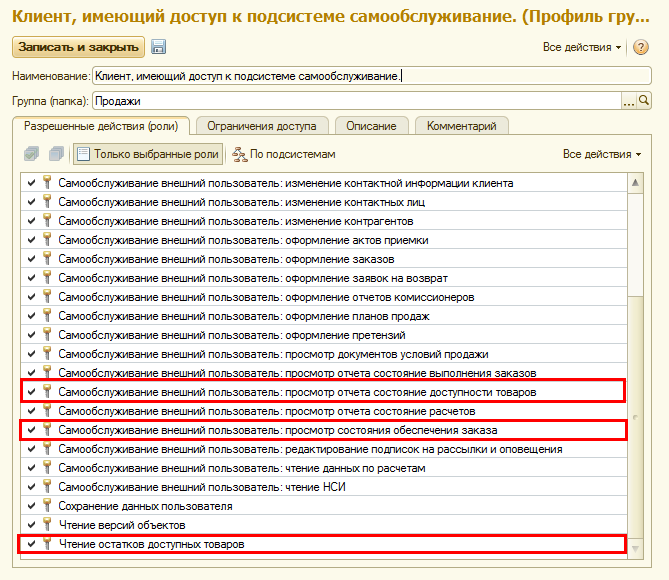Uncheck role оформление отчетов комиссионеров
669x580 pixels.
pyautogui.click(x=31, y=297)
